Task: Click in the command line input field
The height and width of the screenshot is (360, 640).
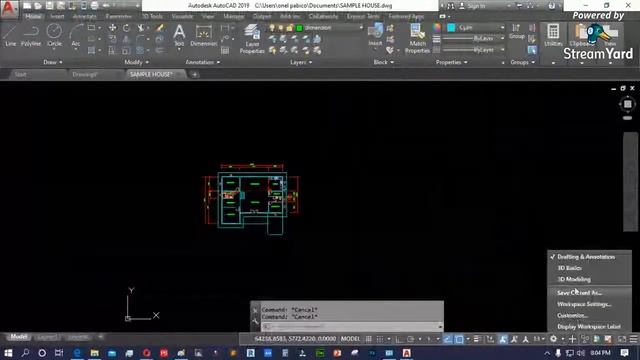Action: [x=351, y=327]
